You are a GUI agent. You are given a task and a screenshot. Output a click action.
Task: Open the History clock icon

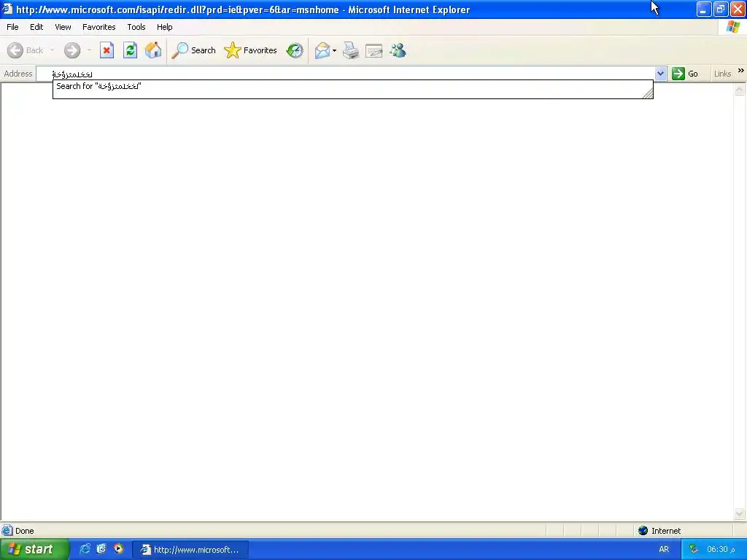(x=295, y=50)
